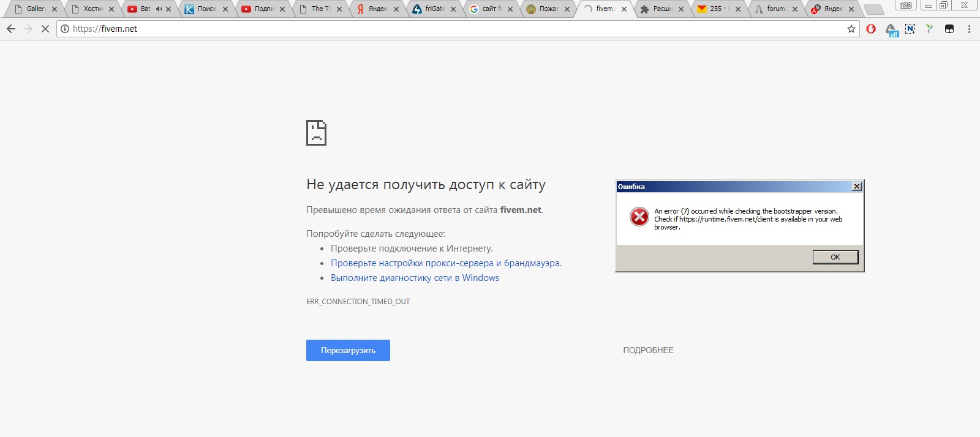The image size is (980, 437).
Task: Go forward using the forward arrow
Action: tap(28, 29)
